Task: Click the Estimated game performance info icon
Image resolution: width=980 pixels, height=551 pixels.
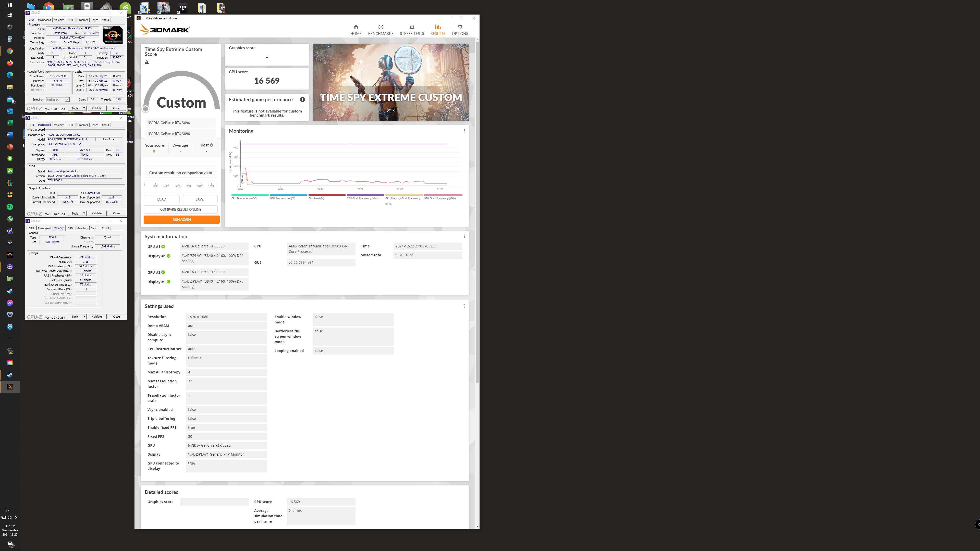Action: [x=302, y=100]
